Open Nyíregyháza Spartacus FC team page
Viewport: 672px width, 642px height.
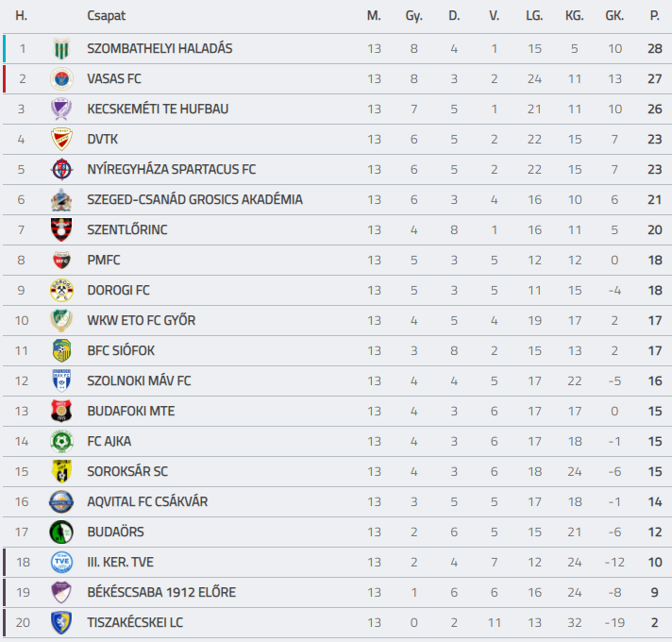point(172,169)
